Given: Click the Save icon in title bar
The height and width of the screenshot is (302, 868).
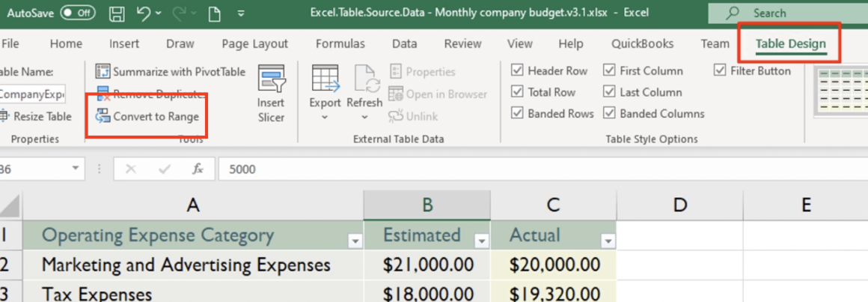Looking at the screenshot, I should pos(117,13).
